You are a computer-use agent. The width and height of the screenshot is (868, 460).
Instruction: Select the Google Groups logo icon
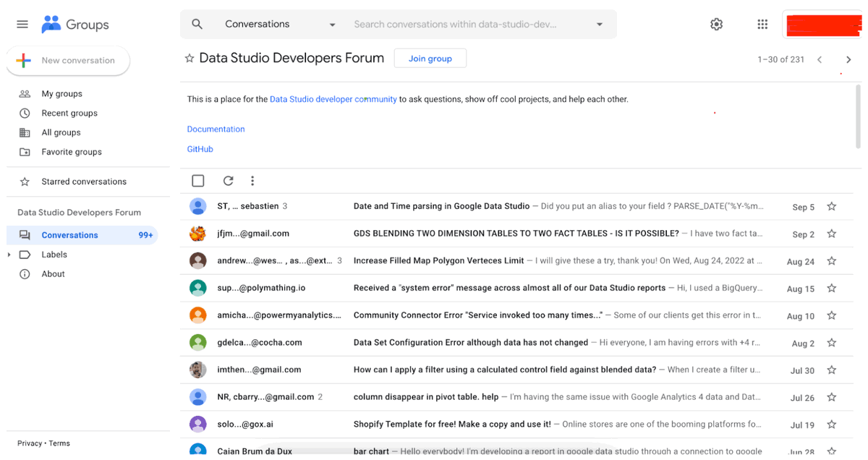[51, 23]
